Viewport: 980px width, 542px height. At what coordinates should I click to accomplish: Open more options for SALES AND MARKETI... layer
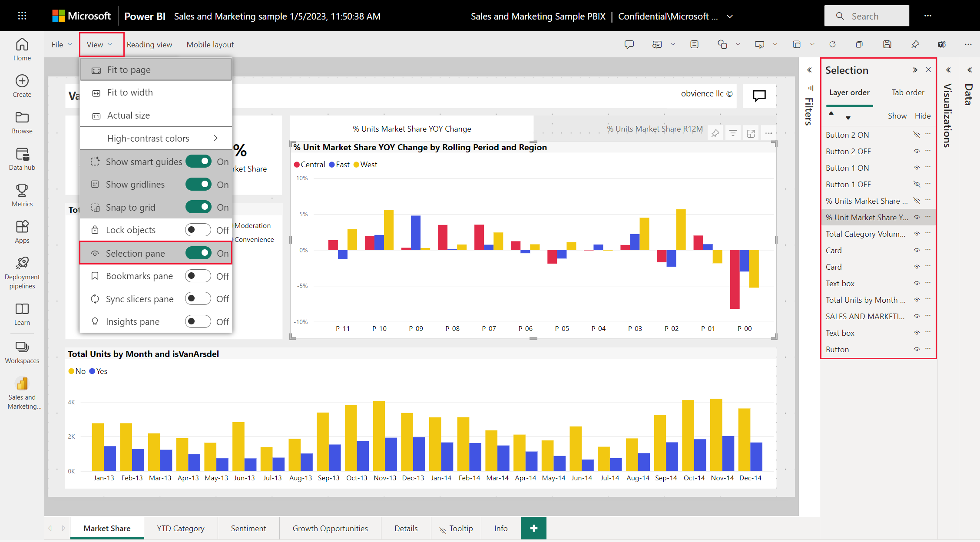coord(929,316)
